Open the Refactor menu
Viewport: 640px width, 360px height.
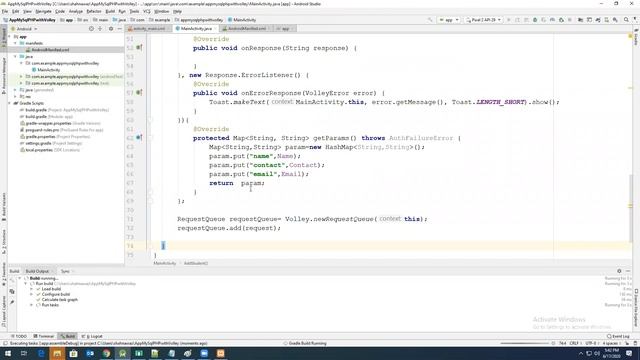click(x=94, y=11)
